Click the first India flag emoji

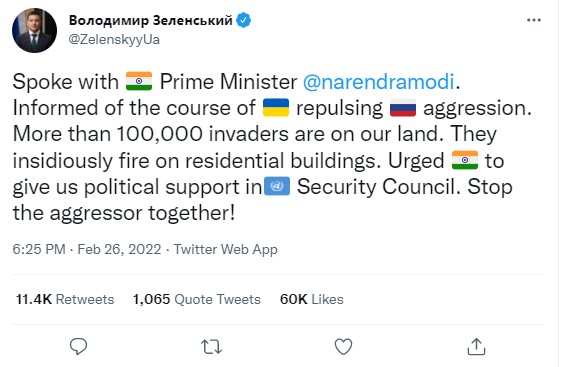click(x=139, y=81)
